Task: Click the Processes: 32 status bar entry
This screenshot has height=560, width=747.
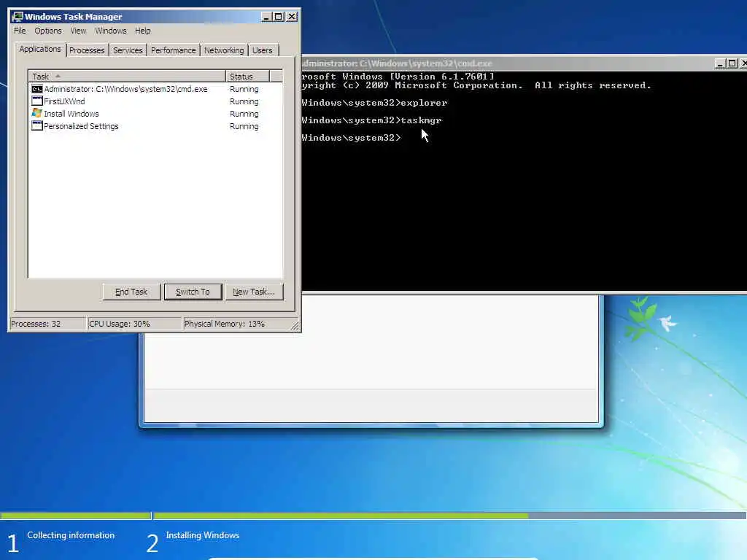Action: [47, 324]
